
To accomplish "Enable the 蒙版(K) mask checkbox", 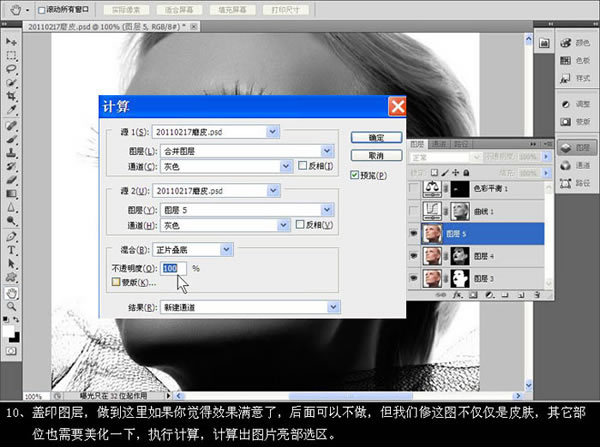I will click(116, 282).
